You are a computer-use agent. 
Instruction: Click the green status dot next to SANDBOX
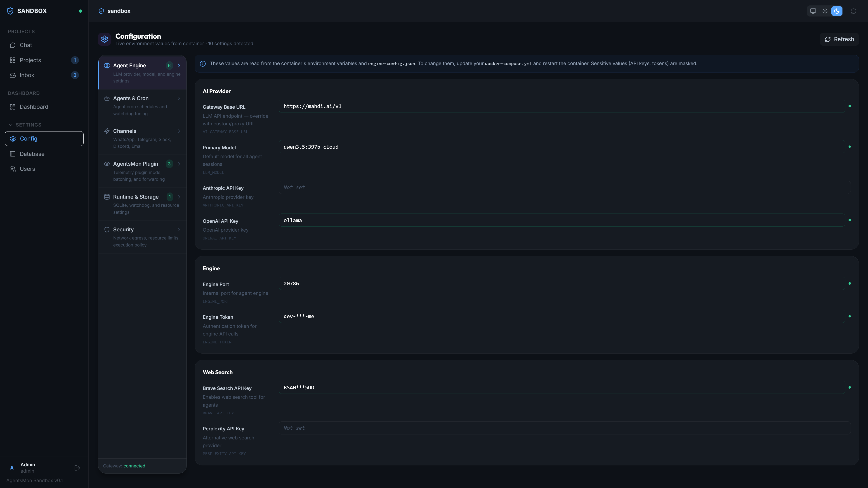80,11
